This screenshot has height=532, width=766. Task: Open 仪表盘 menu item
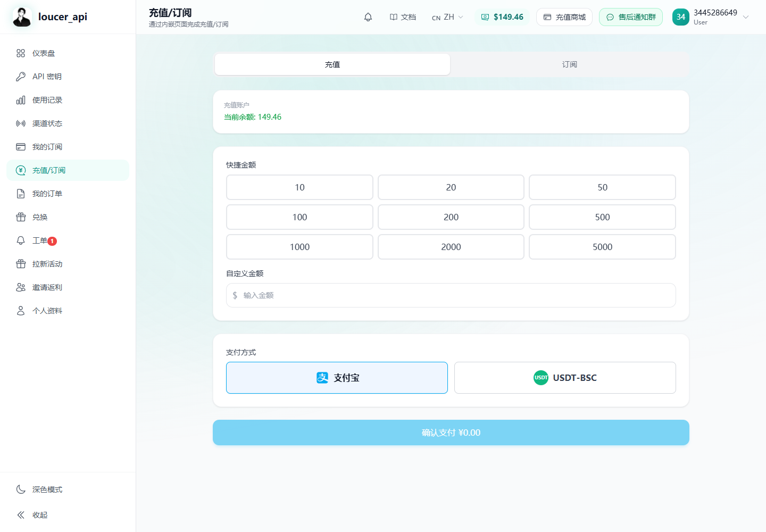68,53
